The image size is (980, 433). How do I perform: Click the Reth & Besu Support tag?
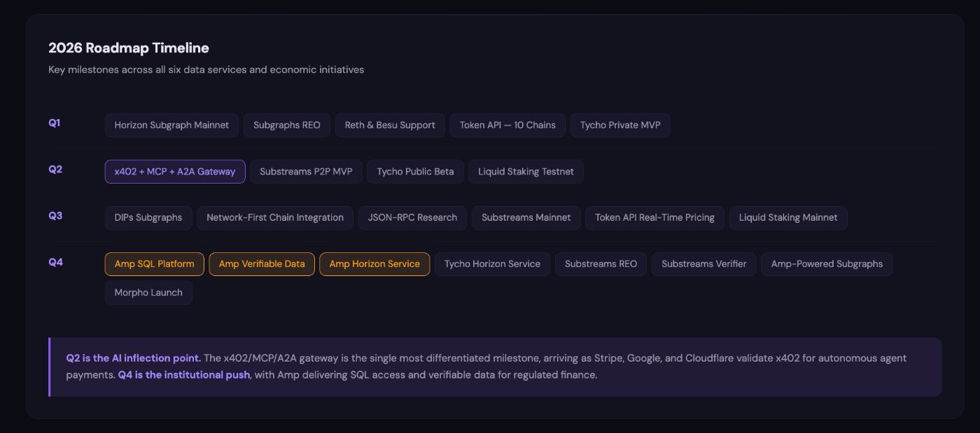tap(390, 125)
